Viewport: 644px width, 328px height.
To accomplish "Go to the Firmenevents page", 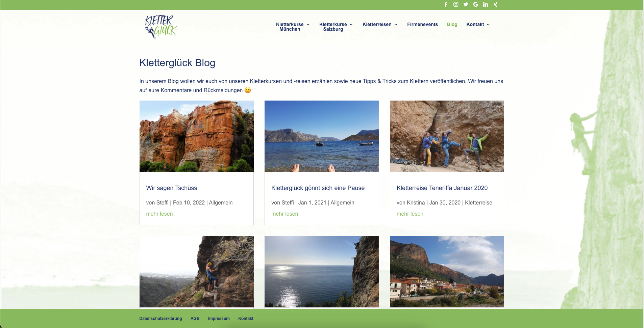I will tap(422, 24).
